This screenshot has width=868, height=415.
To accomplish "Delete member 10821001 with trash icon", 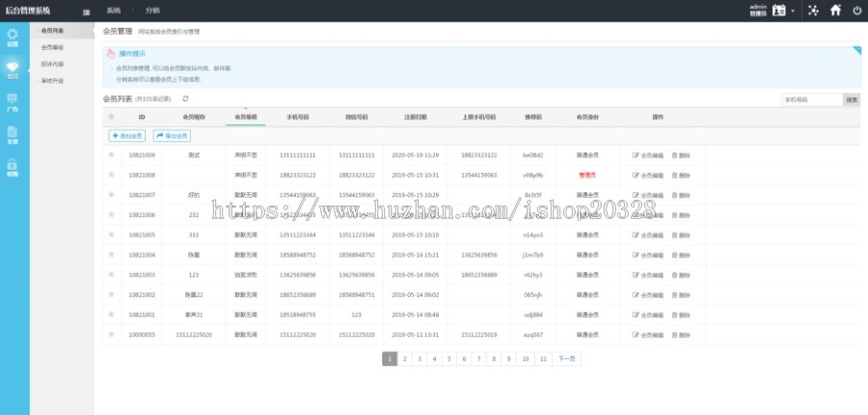I will (681, 315).
